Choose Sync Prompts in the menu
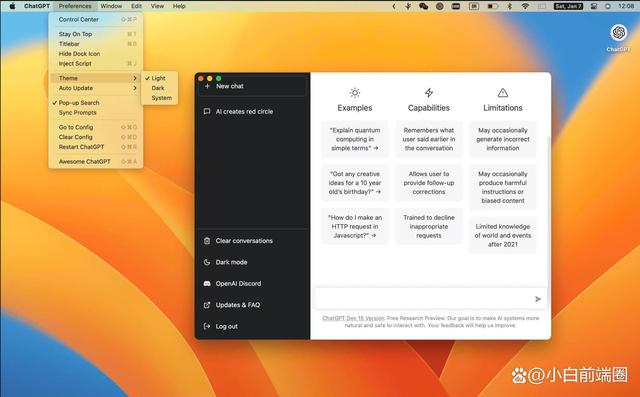 96,113
